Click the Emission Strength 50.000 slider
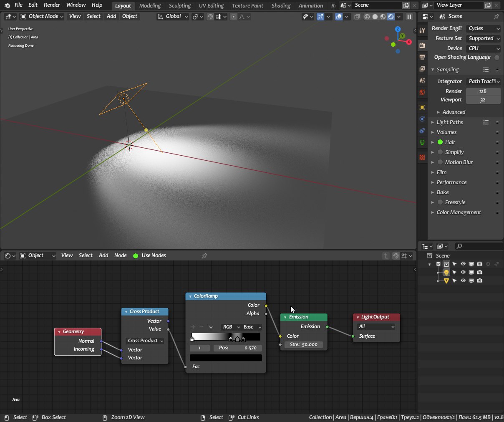The width and height of the screenshot is (504, 422). (304, 344)
